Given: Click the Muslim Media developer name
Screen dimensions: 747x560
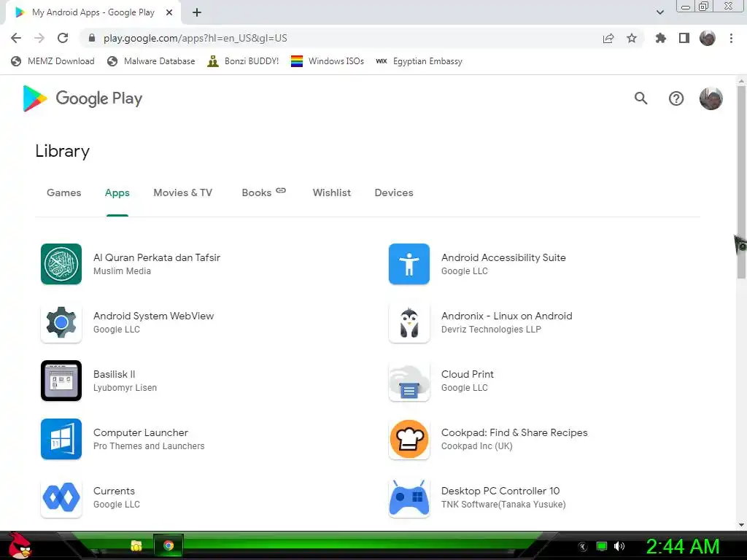Looking at the screenshot, I should (122, 271).
